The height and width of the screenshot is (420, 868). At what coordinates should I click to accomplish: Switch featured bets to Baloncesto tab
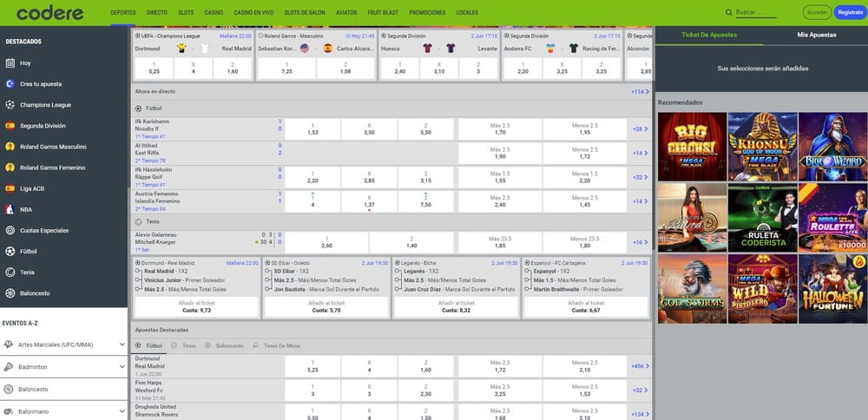(x=225, y=345)
